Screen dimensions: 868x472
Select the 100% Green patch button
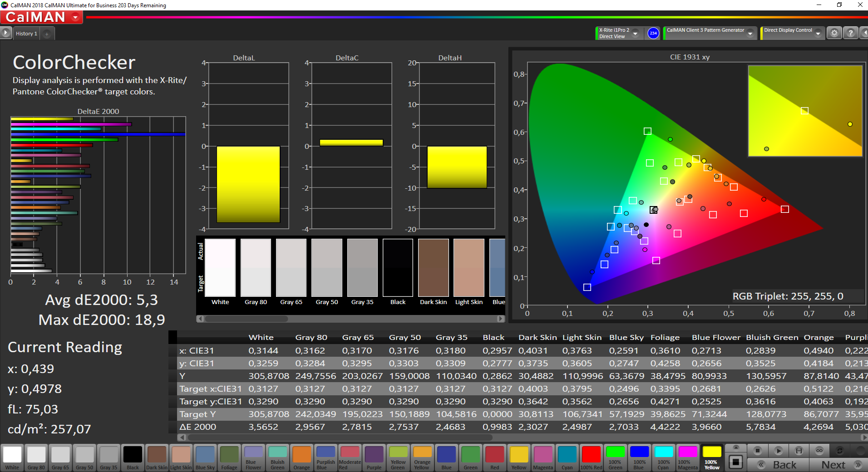tap(615, 458)
